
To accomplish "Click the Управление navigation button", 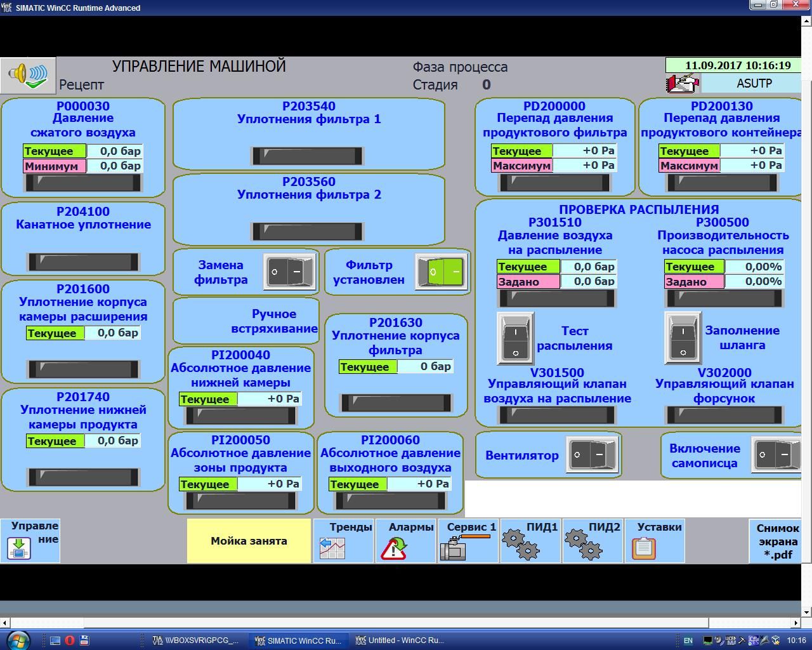I will pyautogui.click(x=30, y=541).
